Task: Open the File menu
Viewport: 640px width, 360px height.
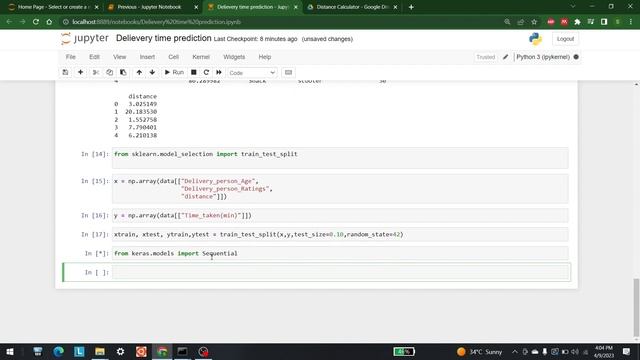Action: 71,57
